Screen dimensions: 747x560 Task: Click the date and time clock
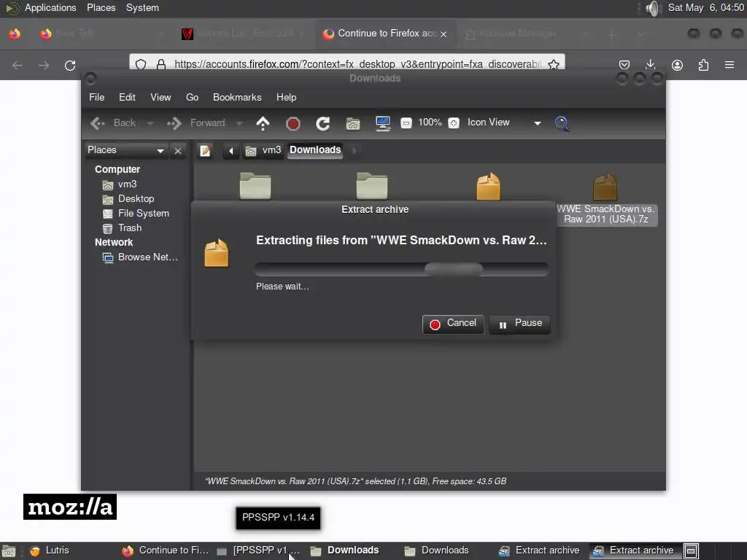click(705, 7)
